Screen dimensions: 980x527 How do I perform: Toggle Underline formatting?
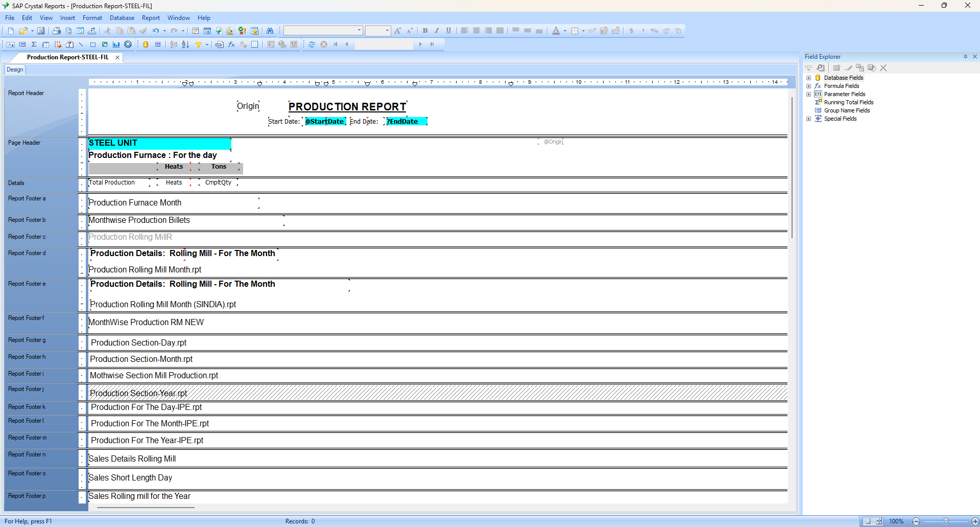coord(448,31)
